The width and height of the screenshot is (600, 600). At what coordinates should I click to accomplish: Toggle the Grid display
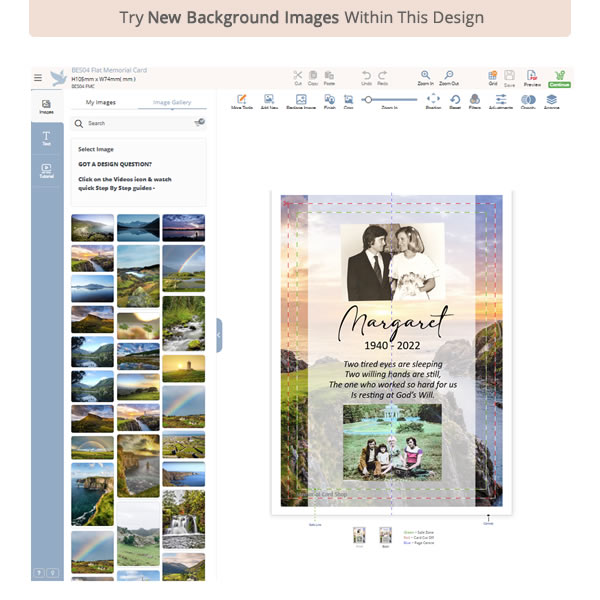point(492,76)
